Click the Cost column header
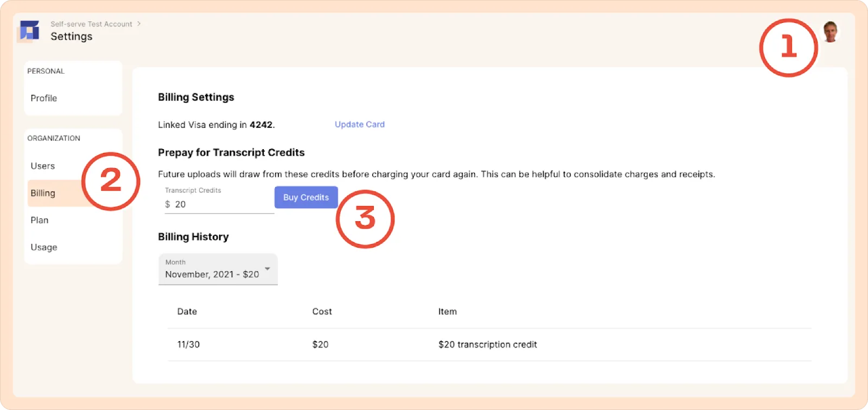 322,312
